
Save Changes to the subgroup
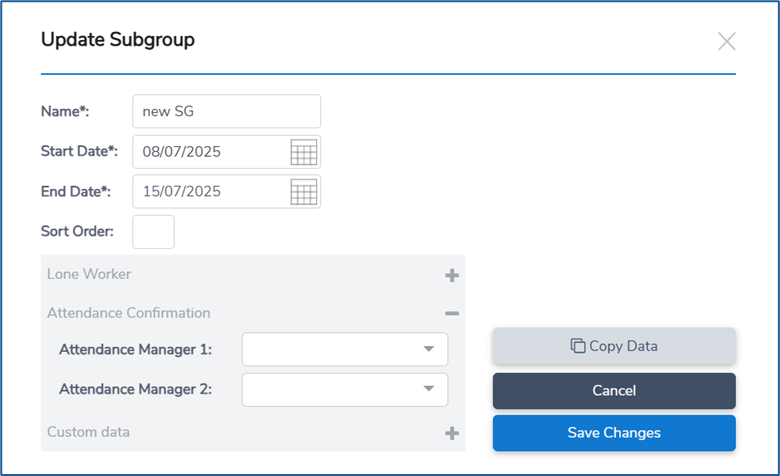(x=614, y=433)
